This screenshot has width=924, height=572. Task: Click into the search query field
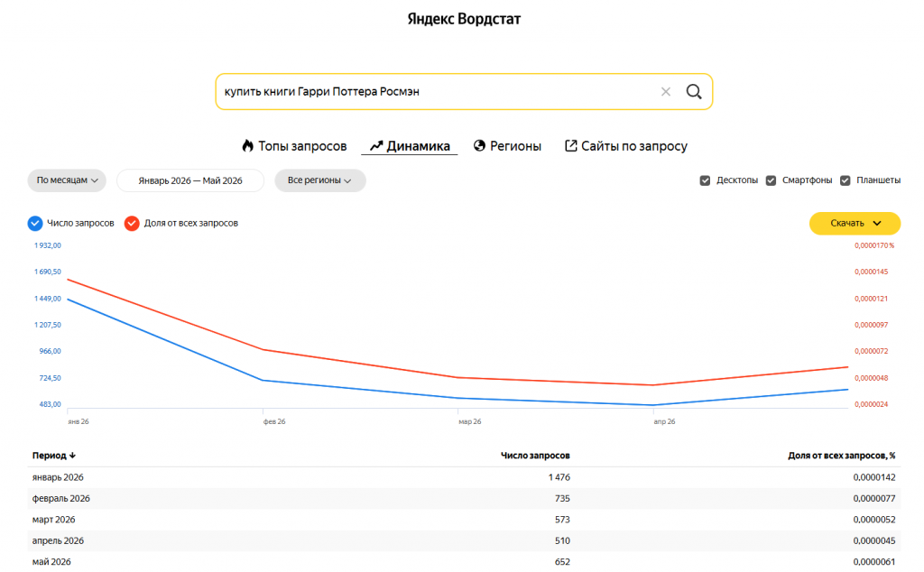click(436, 91)
